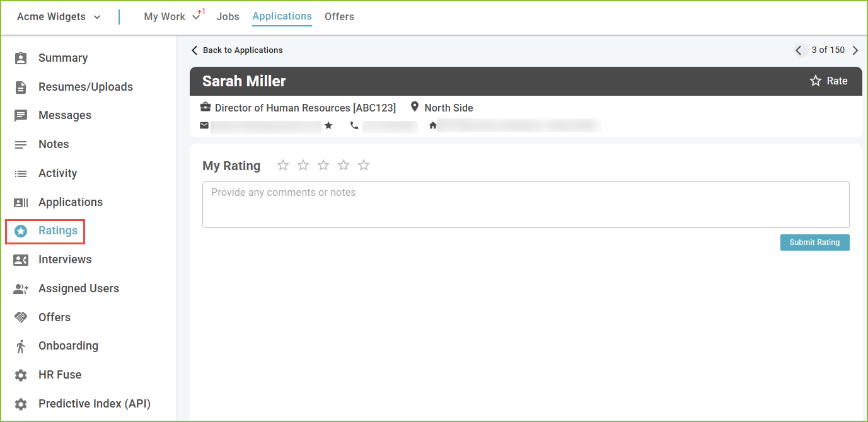This screenshot has width=868, height=422.
Task: Click Back to Applications link
Action: point(237,50)
